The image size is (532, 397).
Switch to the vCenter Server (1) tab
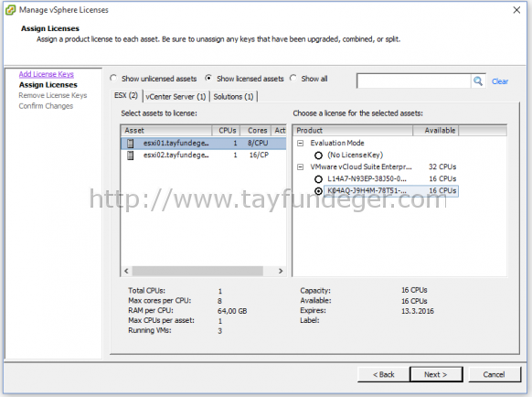[176, 97]
